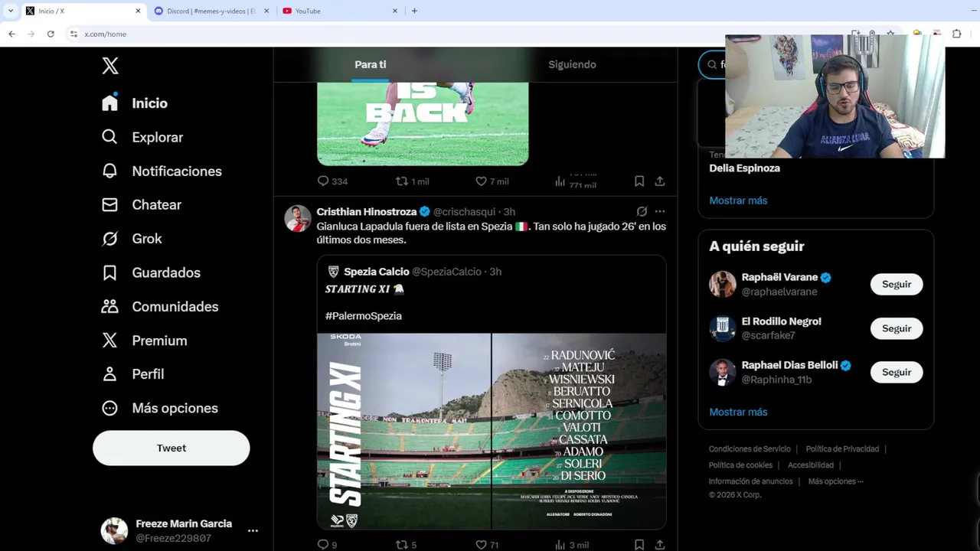
Task: Follow Raphaël Varane
Action: pos(897,284)
